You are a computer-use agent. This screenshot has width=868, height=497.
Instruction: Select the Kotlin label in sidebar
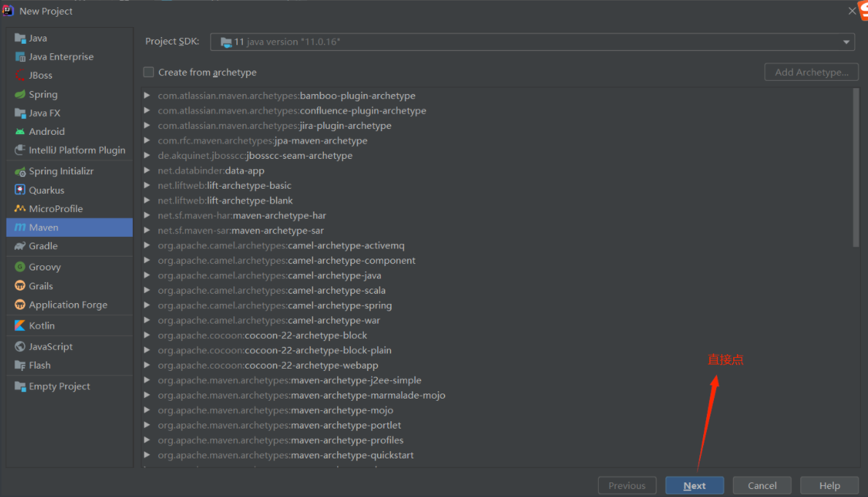click(x=42, y=326)
